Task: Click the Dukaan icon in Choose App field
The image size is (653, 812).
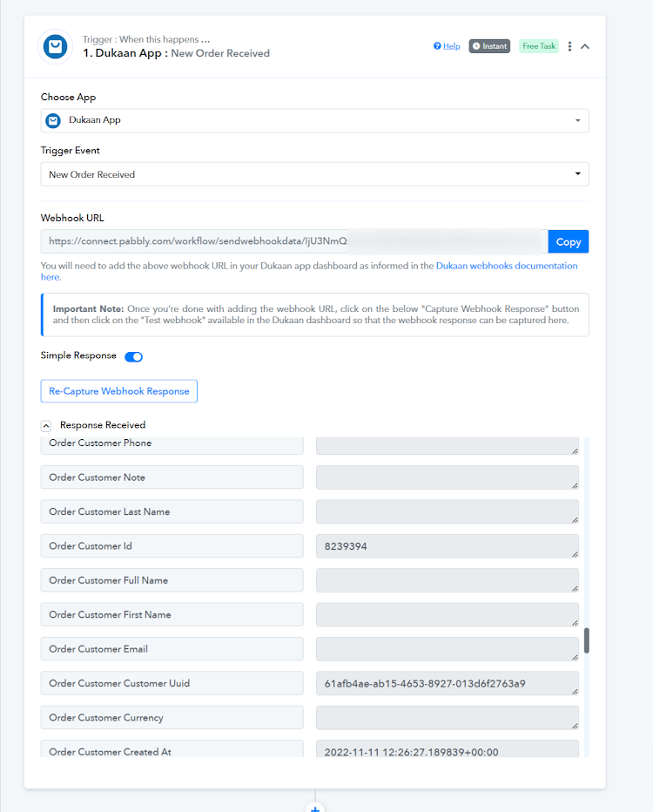Action: [53, 120]
